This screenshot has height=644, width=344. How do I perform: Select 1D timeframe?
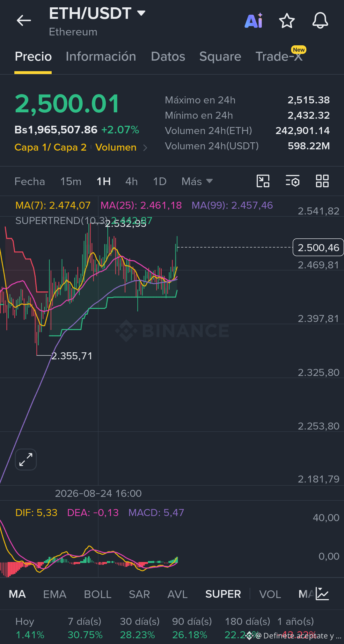[x=160, y=182]
